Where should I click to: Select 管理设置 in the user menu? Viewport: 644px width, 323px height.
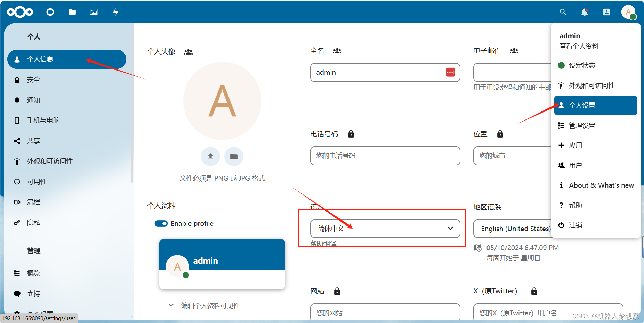(581, 125)
